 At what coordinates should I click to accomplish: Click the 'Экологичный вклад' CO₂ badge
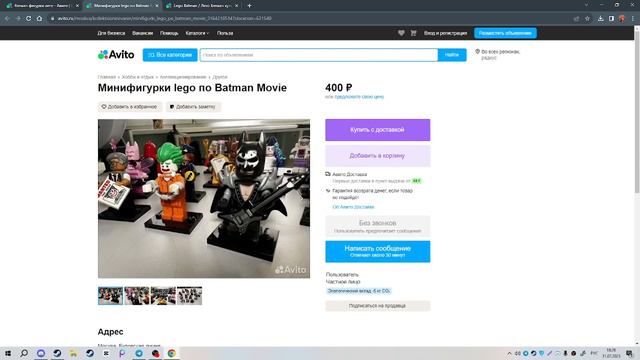pyautogui.click(x=359, y=291)
